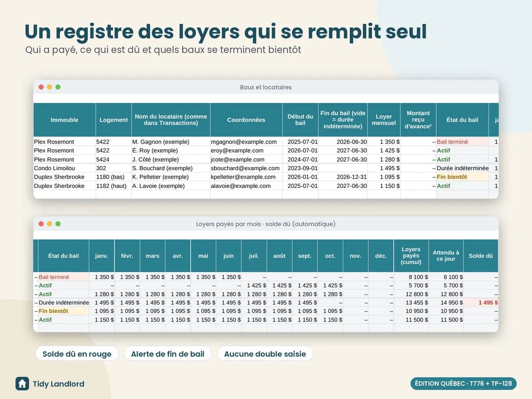Select the Attendu à ce jour column header
532x399 pixels.
[446, 256]
